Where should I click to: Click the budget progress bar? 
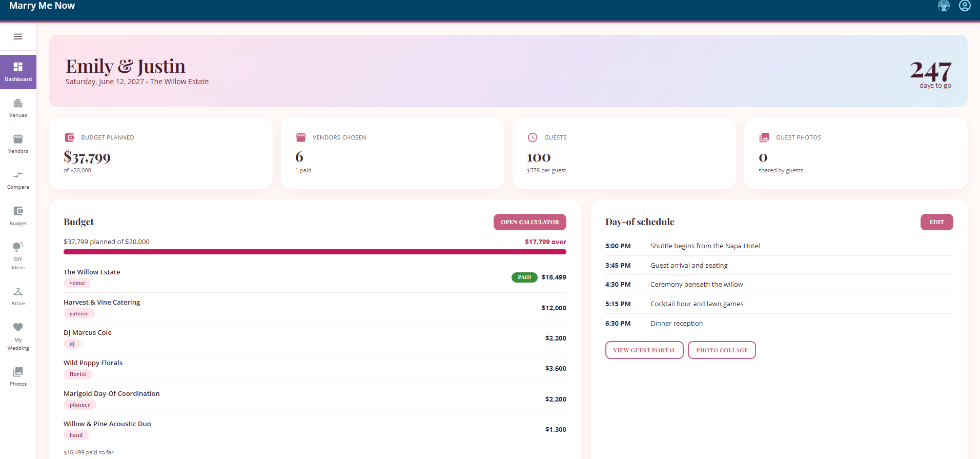[x=315, y=252]
